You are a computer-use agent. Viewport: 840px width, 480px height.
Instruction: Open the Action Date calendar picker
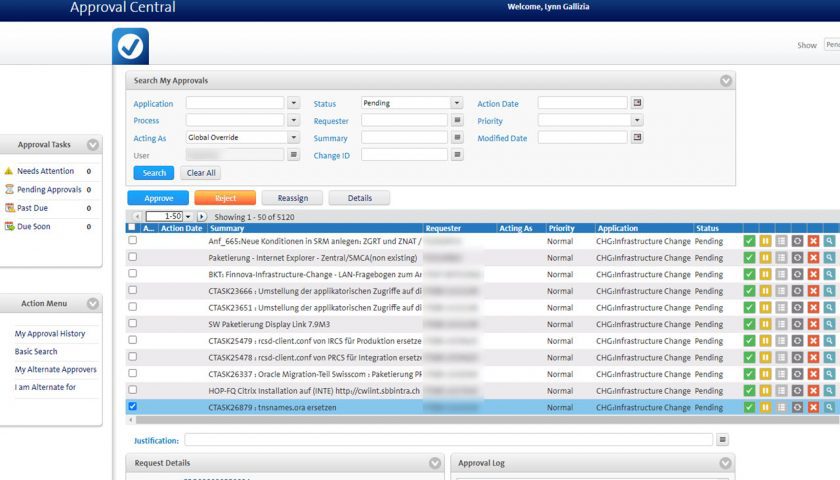point(637,103)
